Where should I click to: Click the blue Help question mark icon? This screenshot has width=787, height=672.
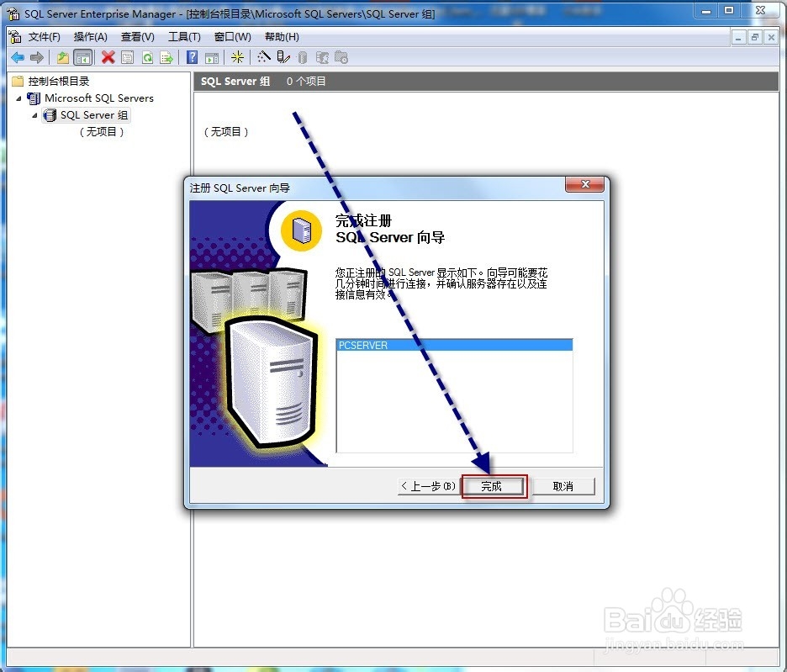192,57
